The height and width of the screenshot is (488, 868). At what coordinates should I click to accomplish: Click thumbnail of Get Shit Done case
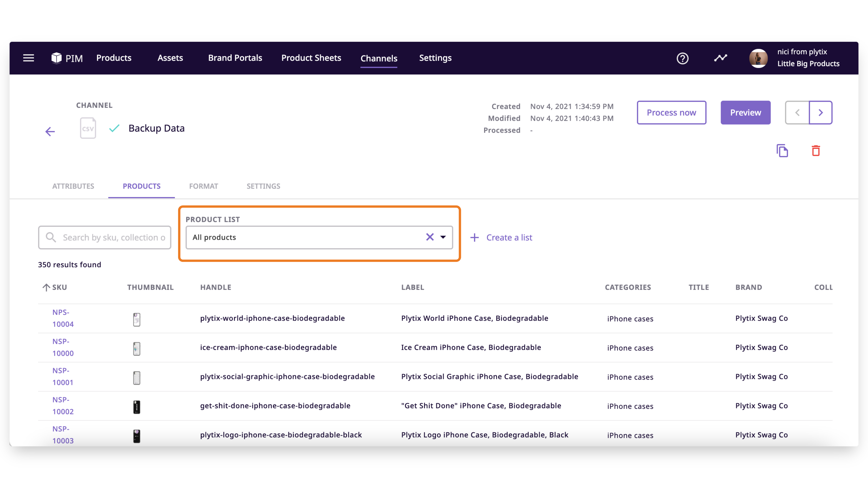[x=137, y=407]
